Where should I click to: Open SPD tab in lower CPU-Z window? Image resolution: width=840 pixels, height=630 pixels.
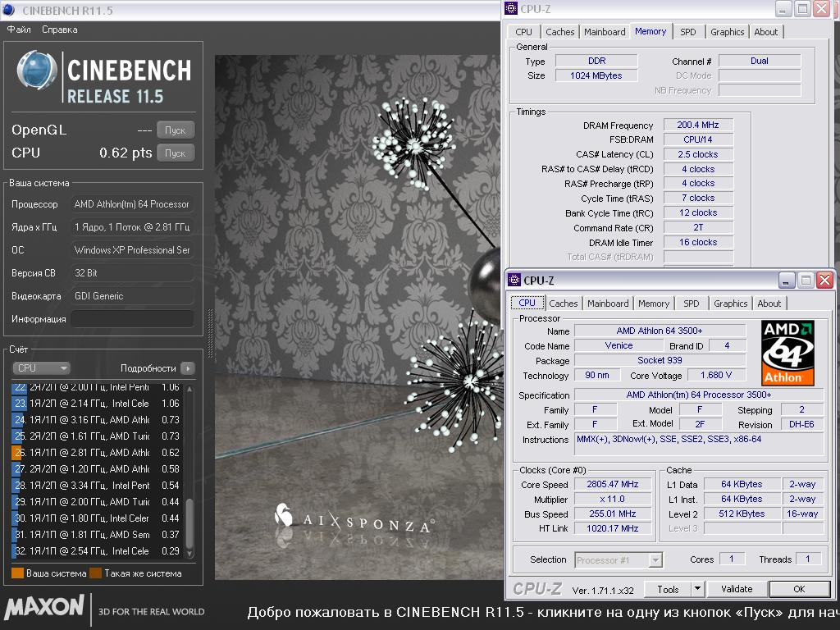(691, 304)
